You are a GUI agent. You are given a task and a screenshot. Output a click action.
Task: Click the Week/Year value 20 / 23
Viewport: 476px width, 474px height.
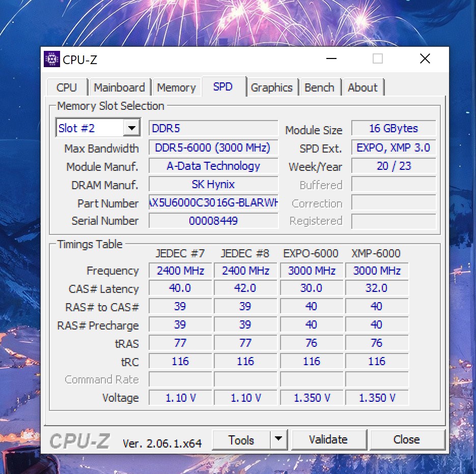click(x=394, y=166)
